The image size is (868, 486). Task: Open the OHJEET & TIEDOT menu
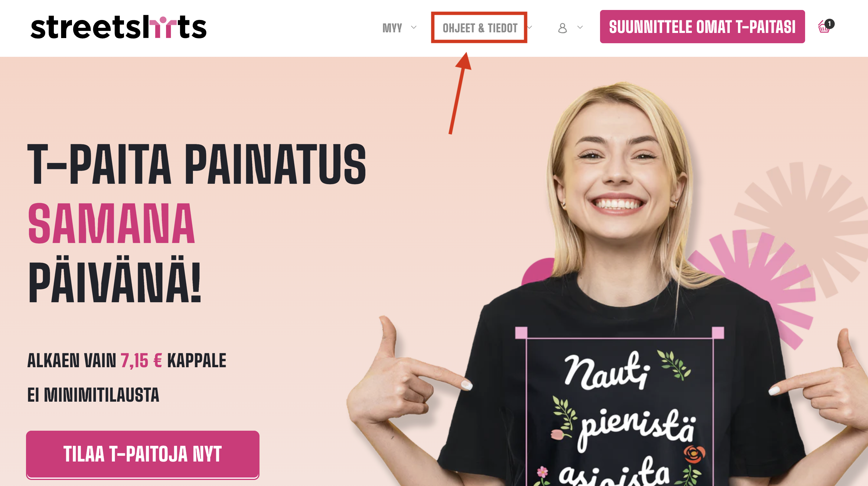[x=480, y=28]
